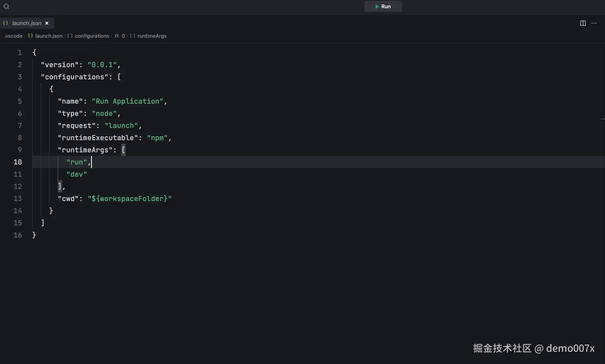Open the launch.json breadcrumb item

49,36
